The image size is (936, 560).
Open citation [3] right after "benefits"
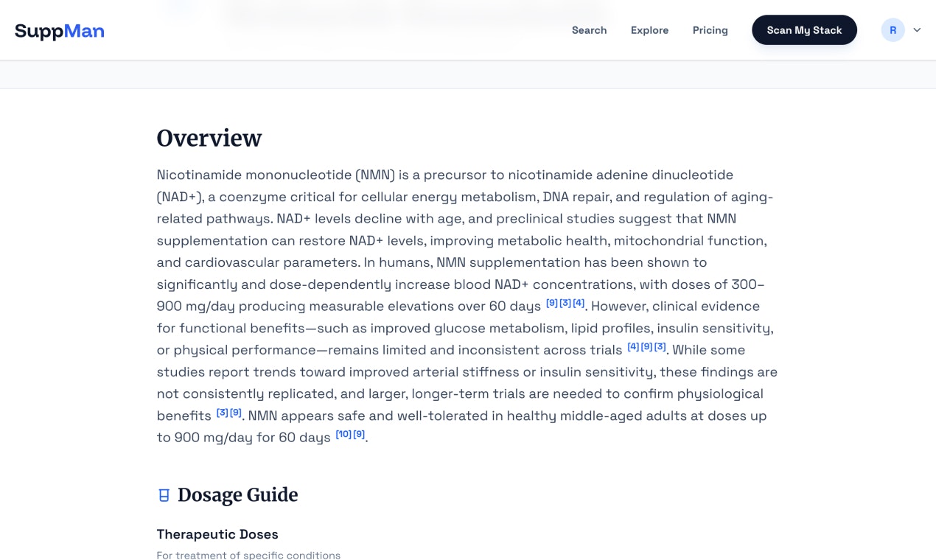click(222, 413)
